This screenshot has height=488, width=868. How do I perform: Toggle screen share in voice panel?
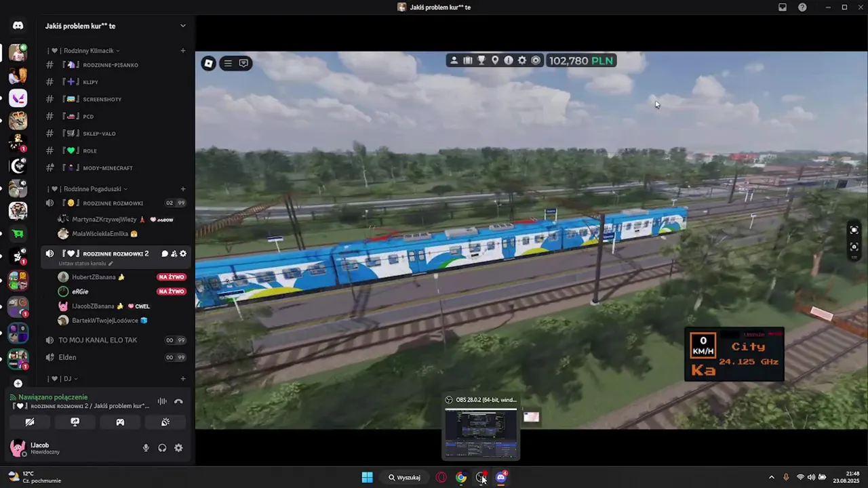pyautogui.click(x=75, y=422)
